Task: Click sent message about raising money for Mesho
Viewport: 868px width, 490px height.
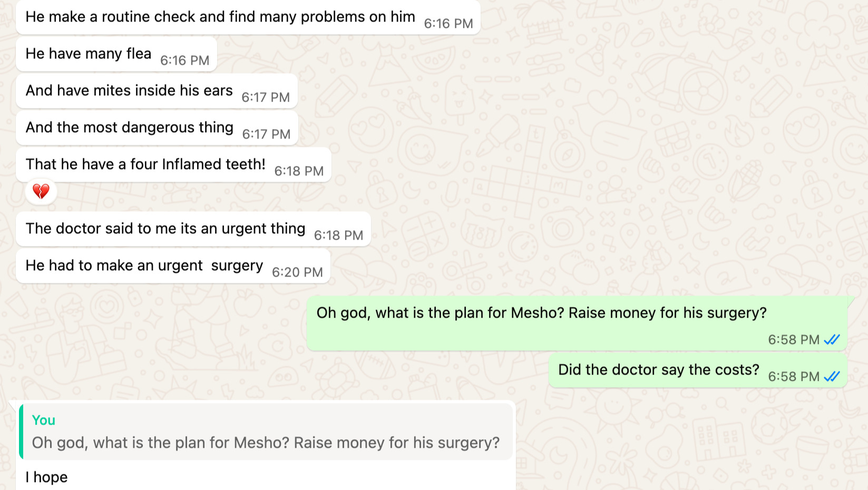Action: click(x=577, y=323)
